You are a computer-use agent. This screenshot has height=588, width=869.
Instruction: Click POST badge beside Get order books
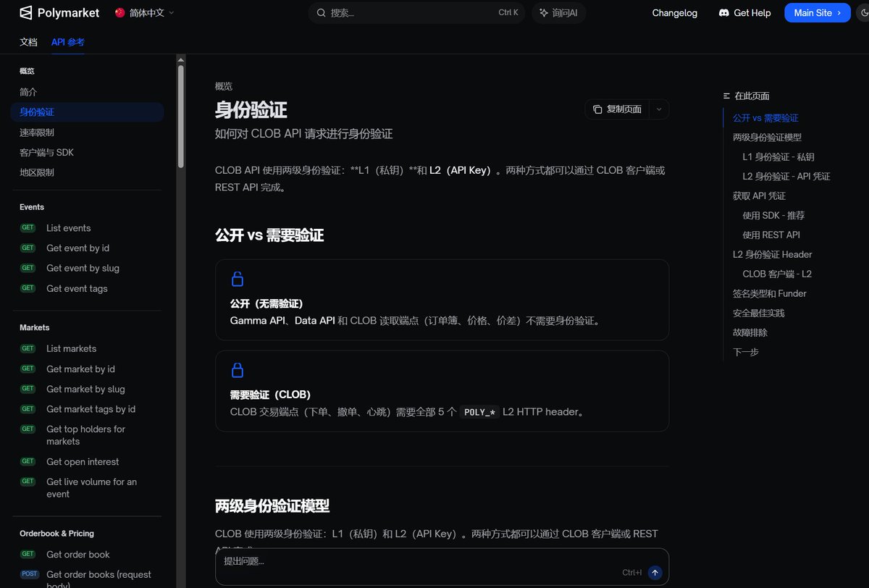pos(30,574)
